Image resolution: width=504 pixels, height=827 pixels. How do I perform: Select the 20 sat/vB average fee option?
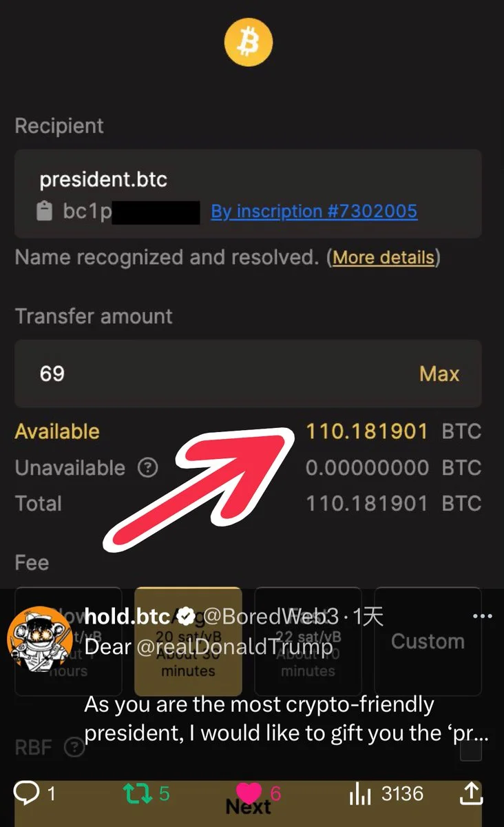pyautogui.click(x=188, y=642)
